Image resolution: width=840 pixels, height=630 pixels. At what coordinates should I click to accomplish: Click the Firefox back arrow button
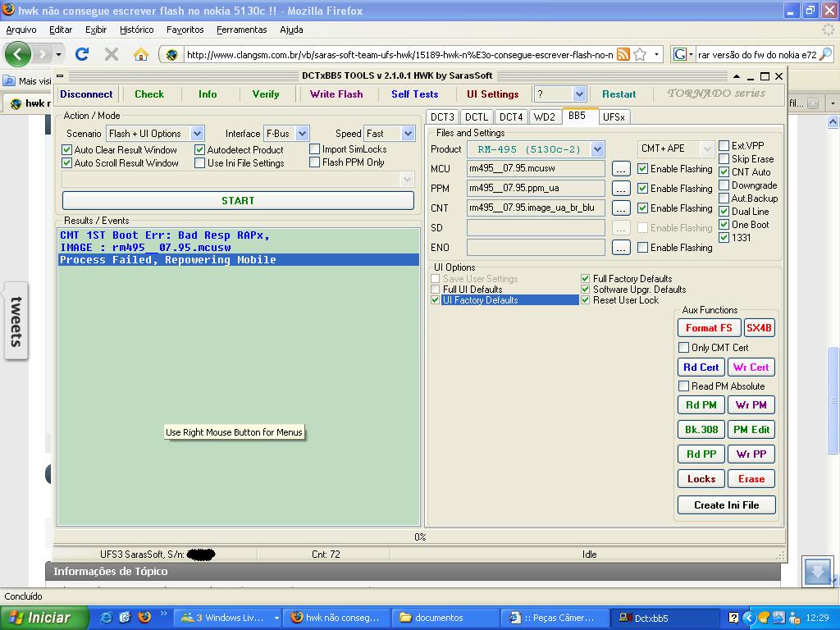click(18, 54)
